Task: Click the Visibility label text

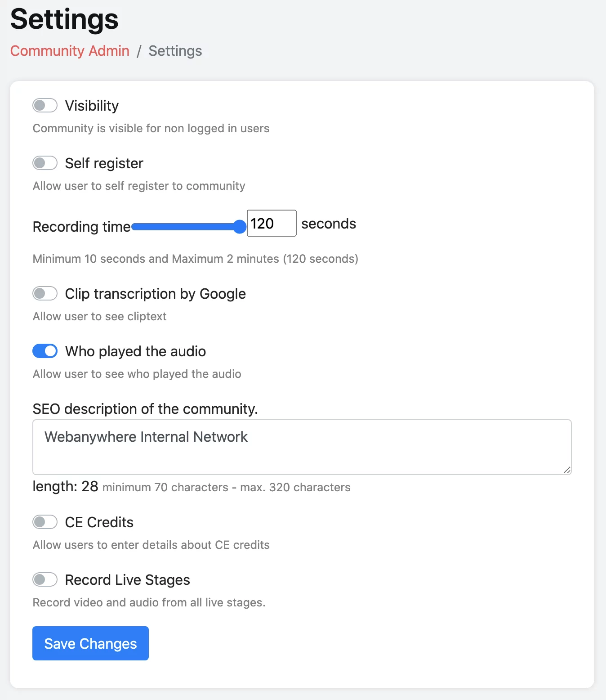Action: point(92,106)
